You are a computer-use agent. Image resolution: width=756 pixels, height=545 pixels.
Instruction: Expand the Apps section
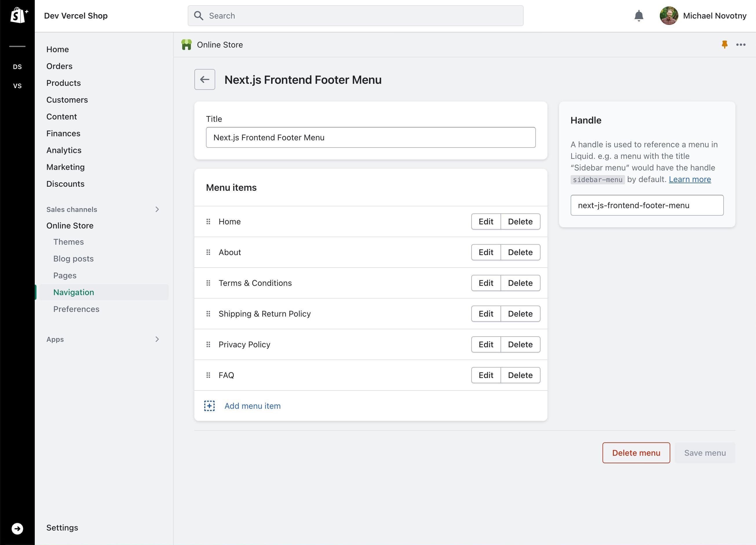pos(157,339)
